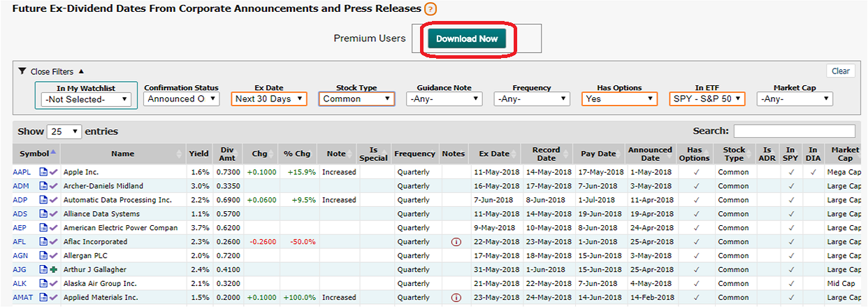Open the In My Watchlist dropdown

click(x=87, y=99)
